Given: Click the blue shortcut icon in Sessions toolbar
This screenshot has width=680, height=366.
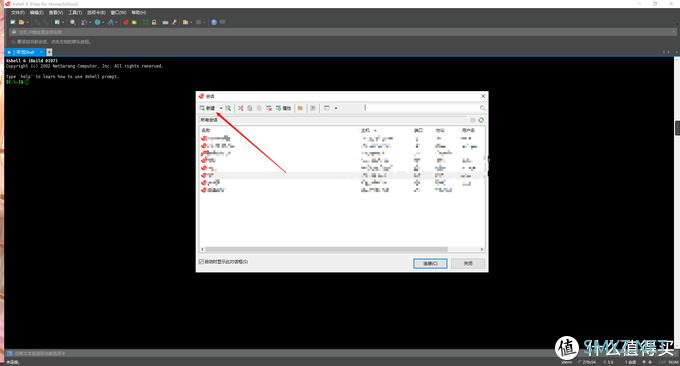Looking at the screenshot, I should (x=313, y=108).
